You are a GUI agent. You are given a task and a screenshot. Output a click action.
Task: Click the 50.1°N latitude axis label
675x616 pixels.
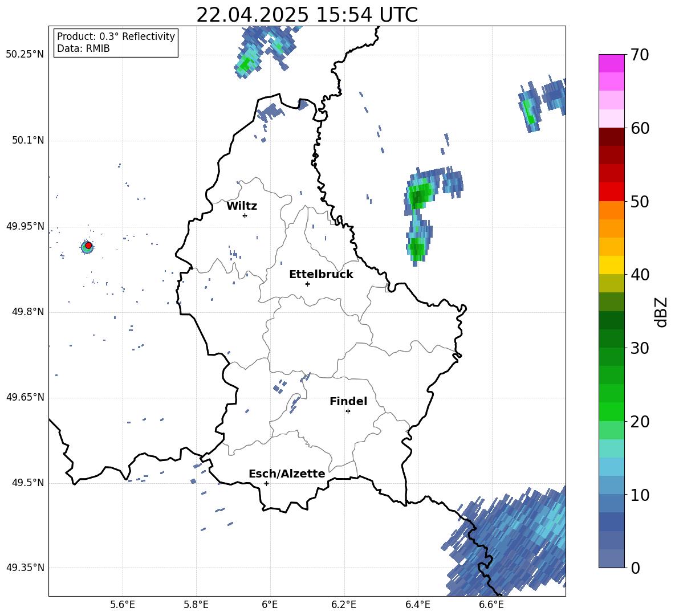pyautogui.click(x=27, y=141)
